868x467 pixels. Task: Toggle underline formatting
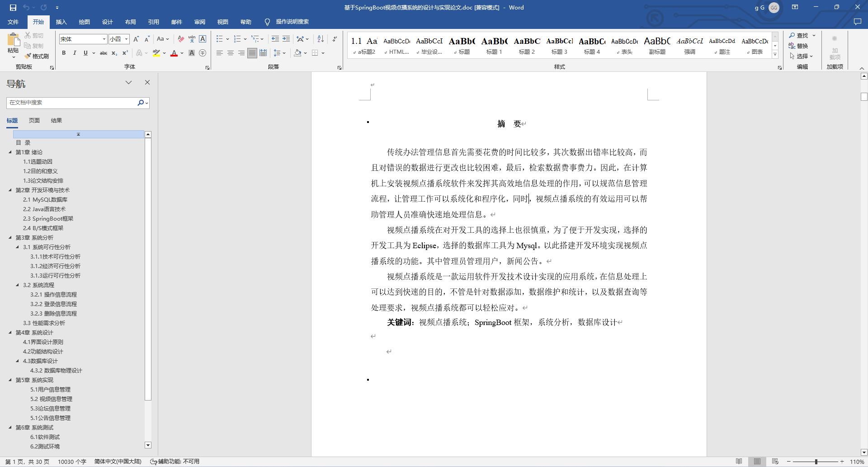click(85, 53)
